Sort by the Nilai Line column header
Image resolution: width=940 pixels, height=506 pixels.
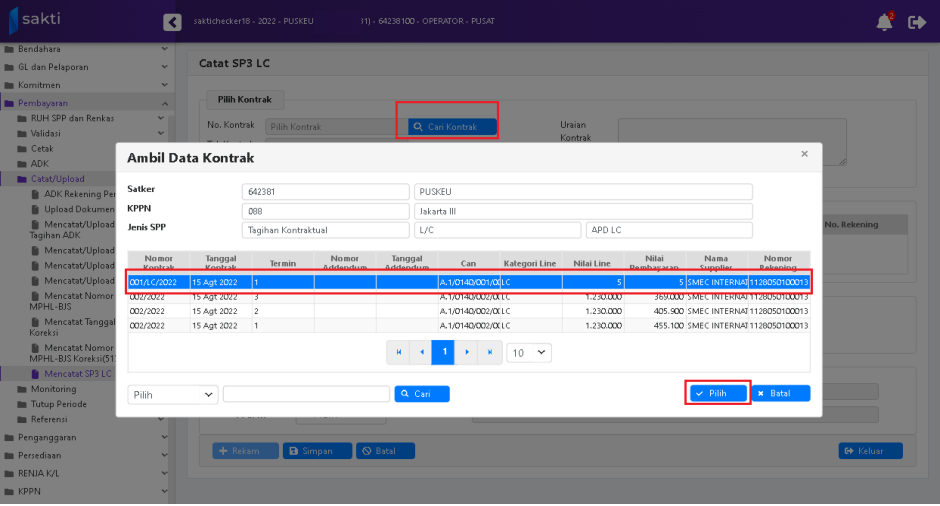tap(592, 261)
